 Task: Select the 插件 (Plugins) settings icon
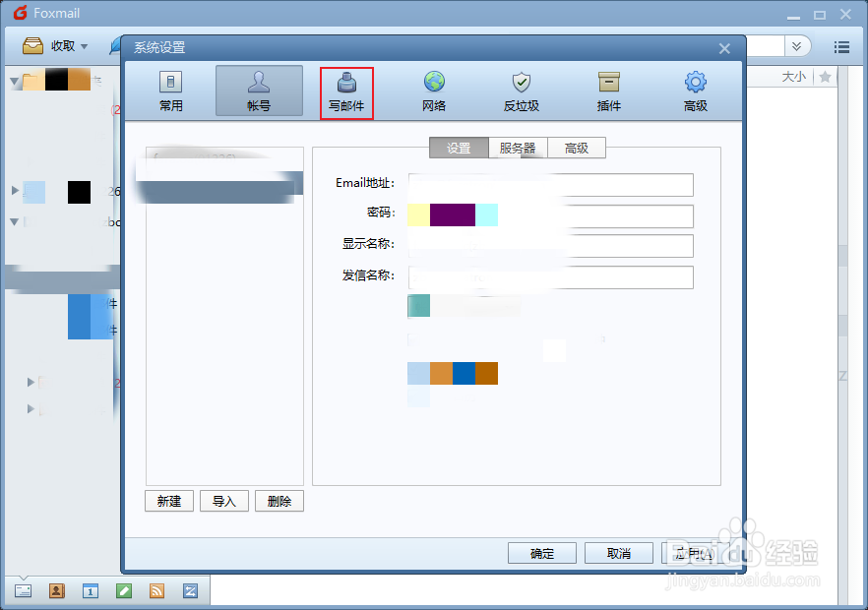click(x=608, y=91)
